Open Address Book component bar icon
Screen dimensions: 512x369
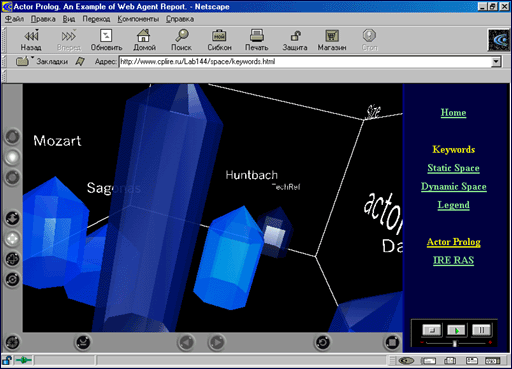(472, 361)
